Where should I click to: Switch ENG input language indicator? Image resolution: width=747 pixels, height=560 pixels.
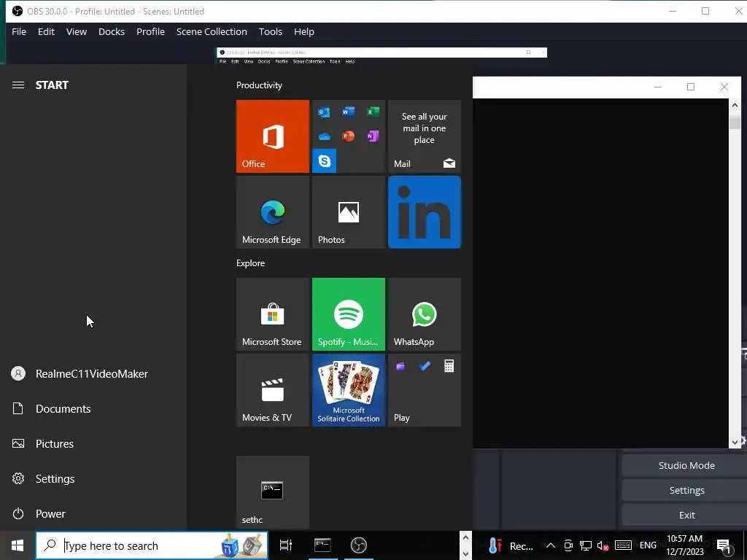click(648, 545)
